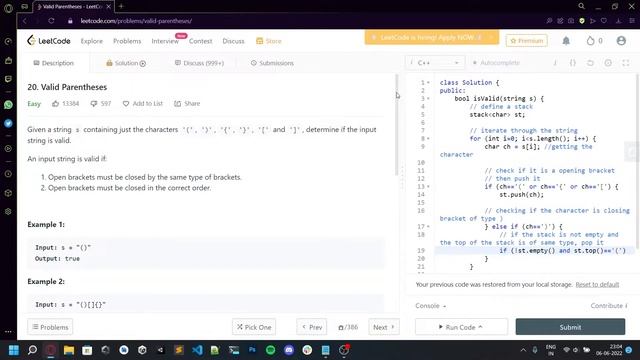The height and width of the screenshot is (360, 640).
Task: Go to Next problem
Action: click(384, 327)
